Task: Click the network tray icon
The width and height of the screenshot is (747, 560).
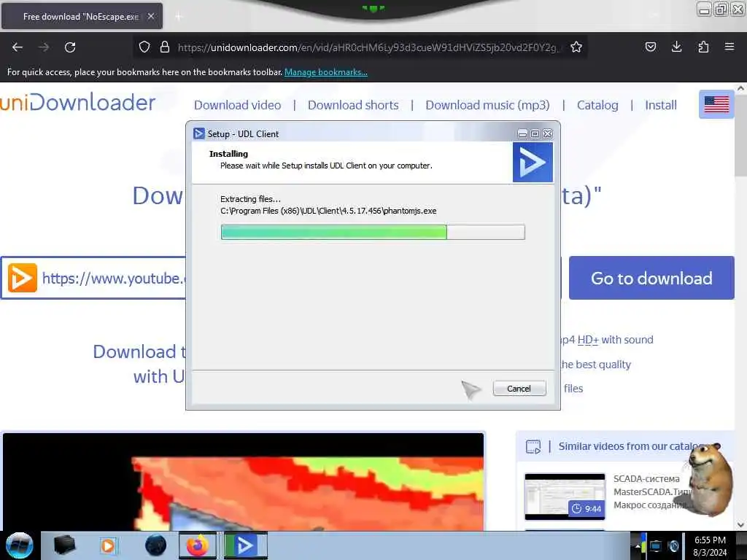Action: [655, 546]
